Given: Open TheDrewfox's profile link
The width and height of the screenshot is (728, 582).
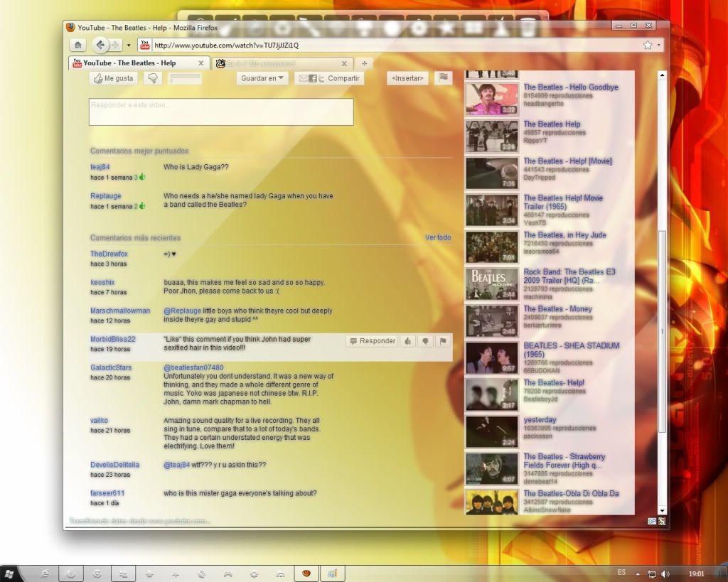Looking at the screenshot, I should (109, 254).
